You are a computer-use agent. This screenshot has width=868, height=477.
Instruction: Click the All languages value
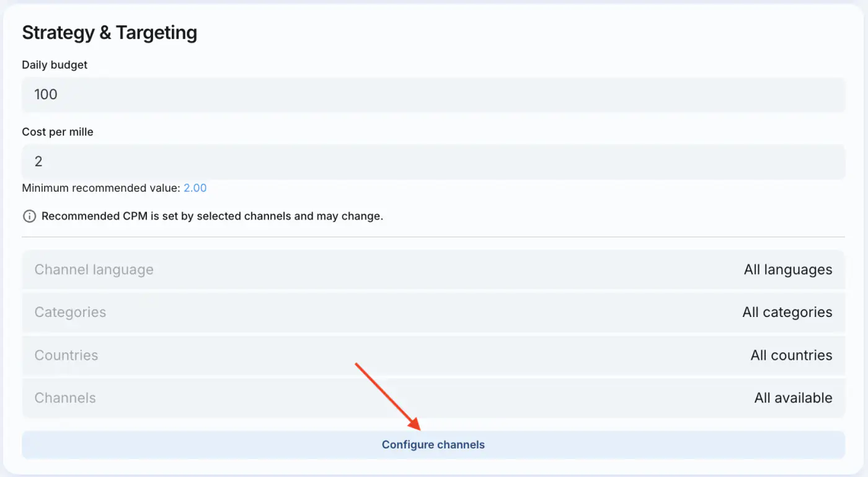pos(788,270)
